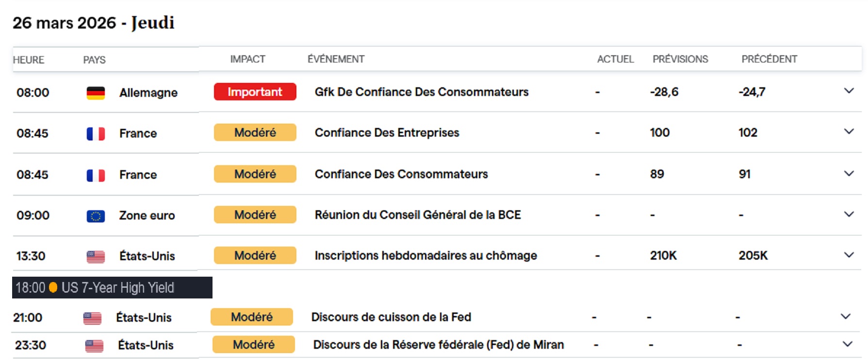Click the orange dot next to US 7-Year High Yield
Screen dimensions: 868x360
pyautogui.click(x=53, y=288)
